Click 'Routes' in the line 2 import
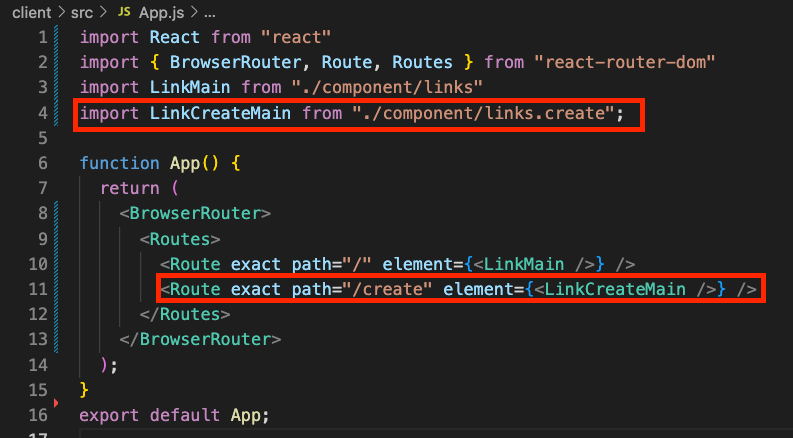This screenshot has height=438, width=793. [x=422, y=62]
